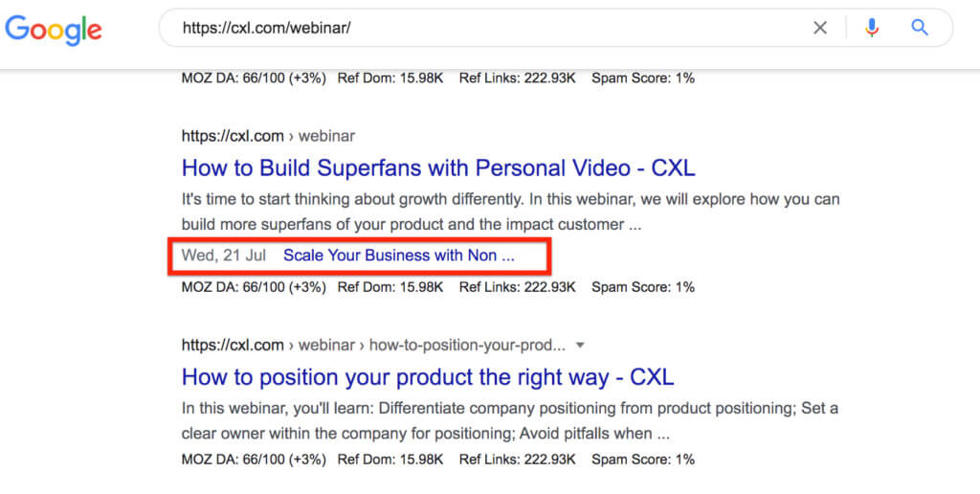Click Ref Dom: 15.98K under Superfans result
The image size is (980, 494).
pos(390,287)
